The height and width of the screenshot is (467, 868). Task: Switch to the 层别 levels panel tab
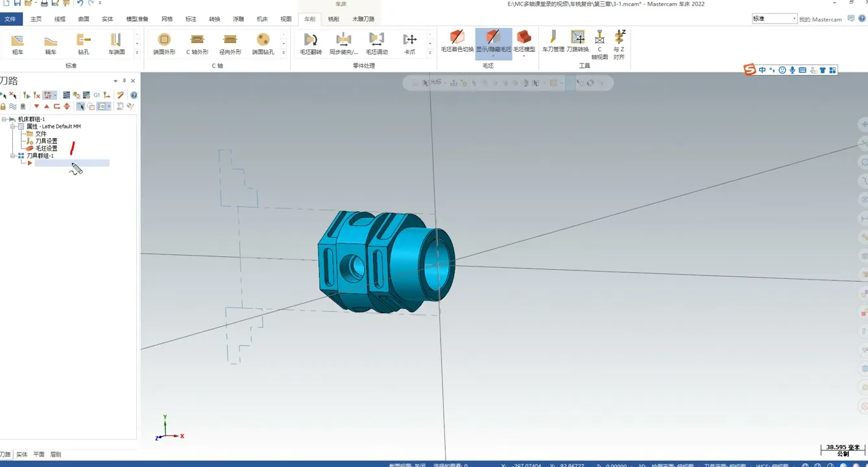pos(56,455)
